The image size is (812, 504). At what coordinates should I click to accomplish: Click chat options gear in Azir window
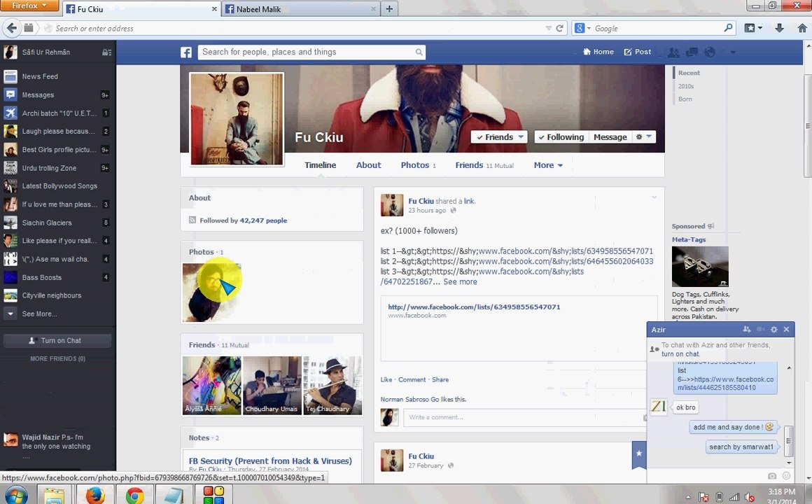[x=774, y=330]
